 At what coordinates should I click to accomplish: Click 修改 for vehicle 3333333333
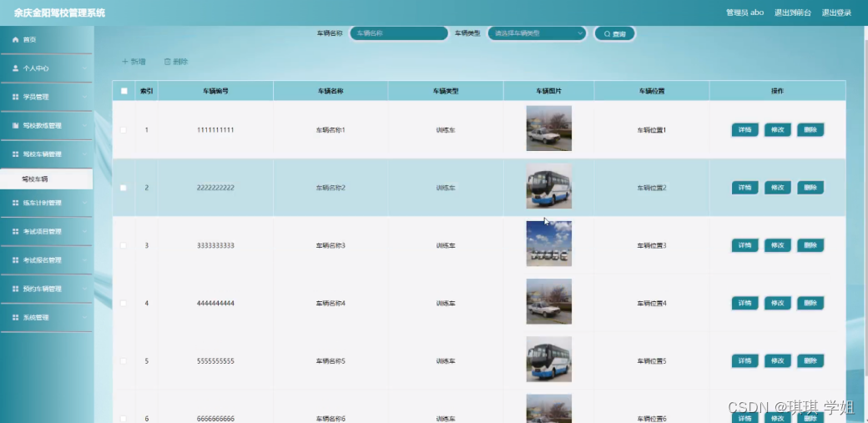tap(777, 245)
